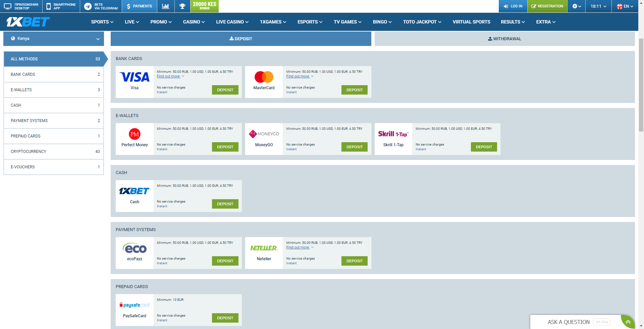Click the green Registration button

point(547,6)
